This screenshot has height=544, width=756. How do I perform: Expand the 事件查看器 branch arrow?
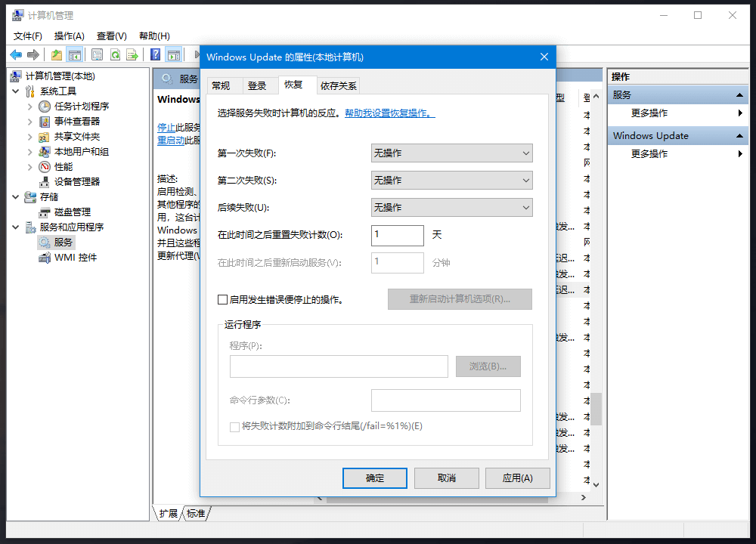pyautogui.click(x=30, y=122)
